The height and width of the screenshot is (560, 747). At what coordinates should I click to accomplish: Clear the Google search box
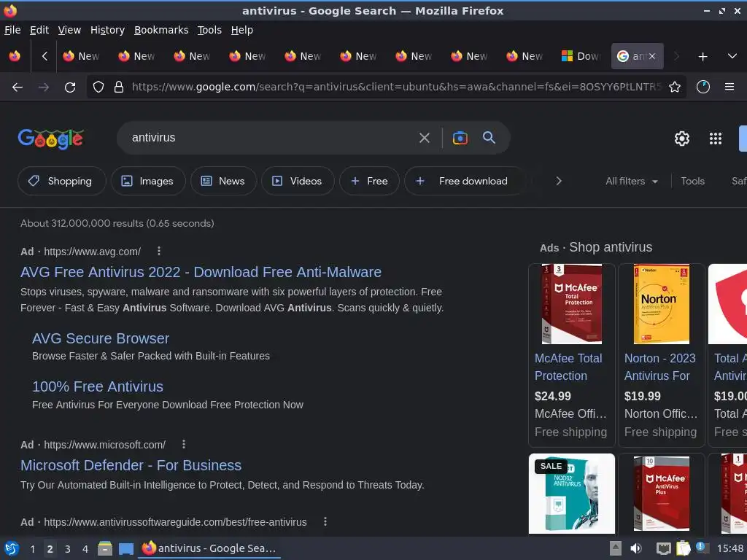[424, 138]
